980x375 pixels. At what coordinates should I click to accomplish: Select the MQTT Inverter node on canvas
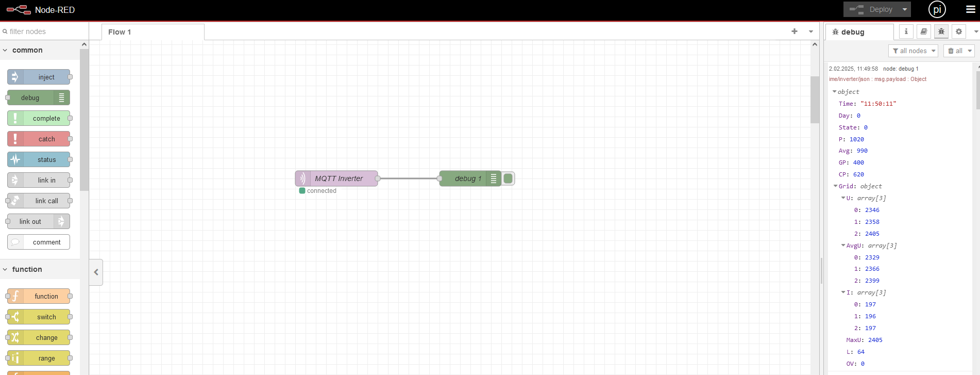[336, 178]
